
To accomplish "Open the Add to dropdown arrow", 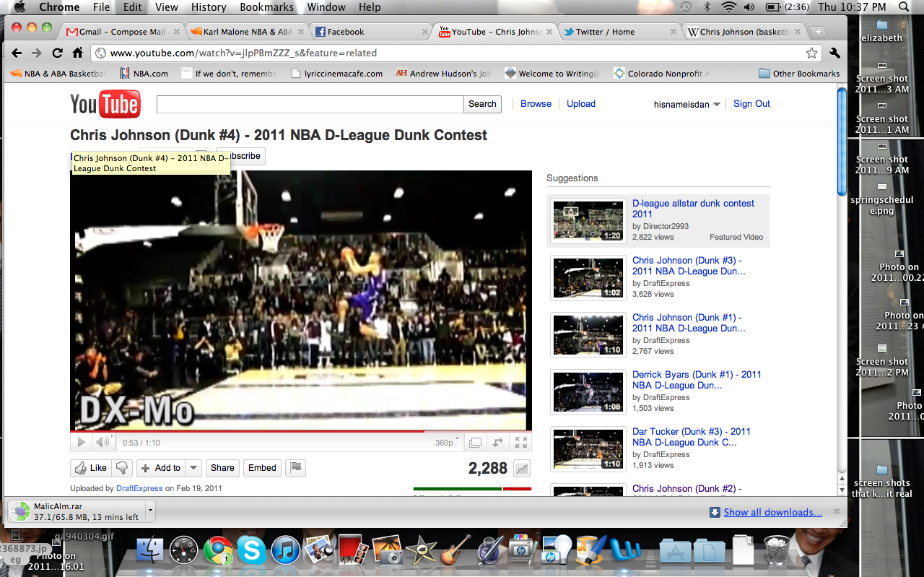I will click(x=193, y=468).
